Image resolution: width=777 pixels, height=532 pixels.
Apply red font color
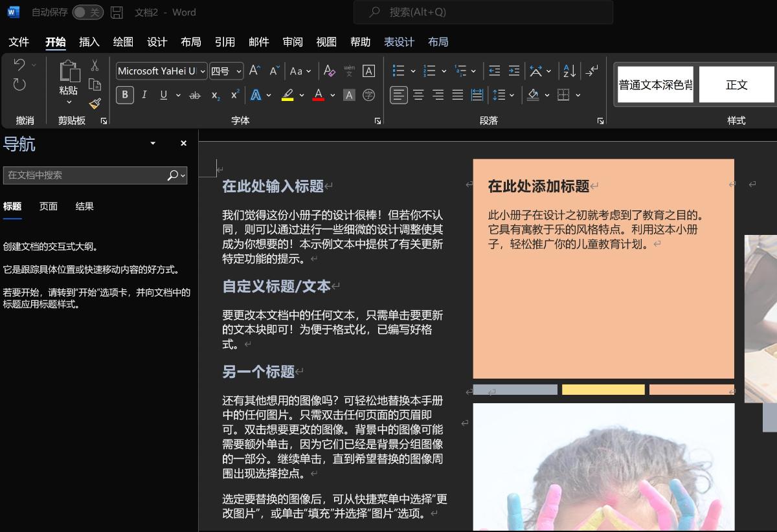[318, 95]
